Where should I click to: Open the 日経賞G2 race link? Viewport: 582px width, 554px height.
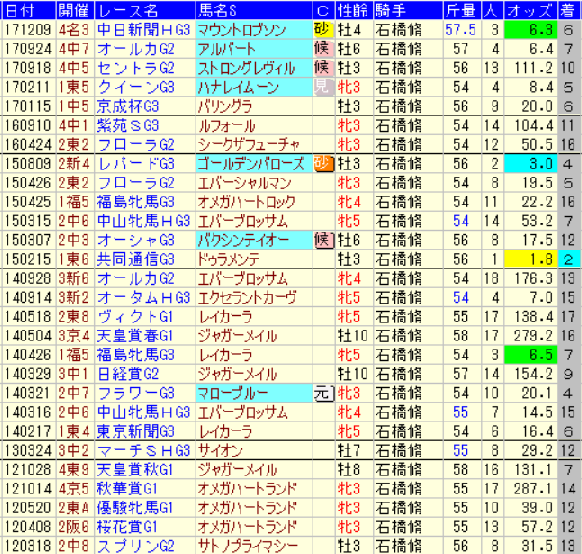tap(128, 374)
